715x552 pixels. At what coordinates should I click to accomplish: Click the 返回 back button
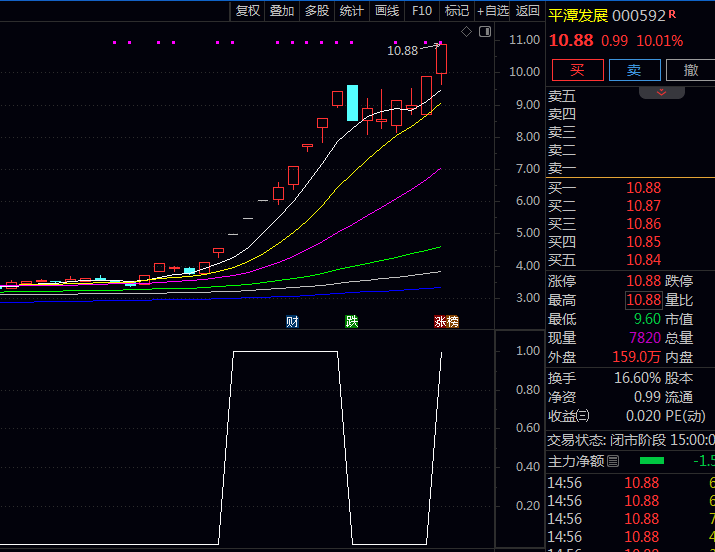click(x=527, y=11)
